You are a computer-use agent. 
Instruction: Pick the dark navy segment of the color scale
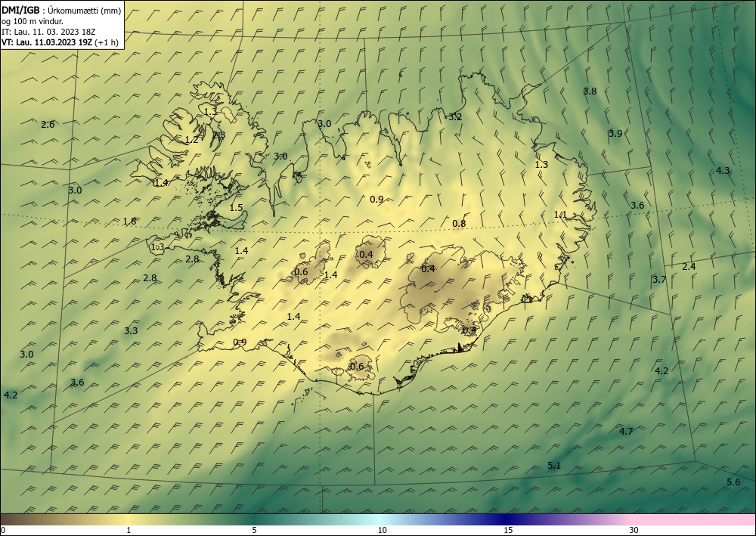tap(503, 519)
